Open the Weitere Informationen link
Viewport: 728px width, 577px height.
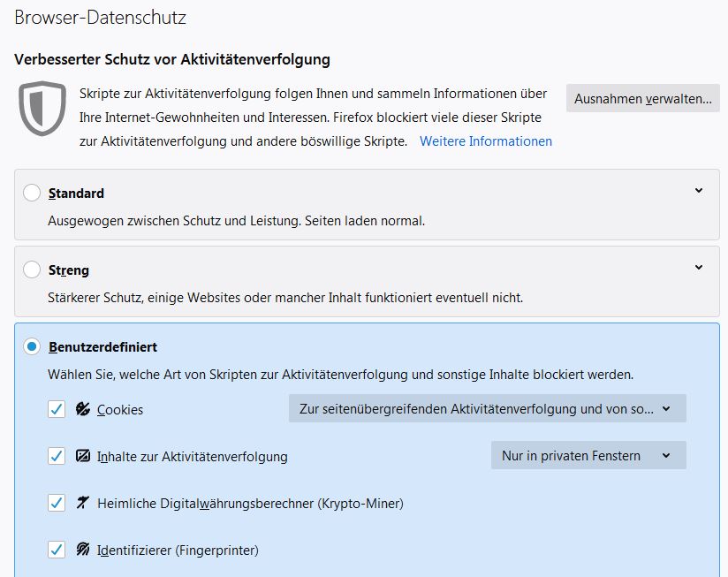[486, 141]
